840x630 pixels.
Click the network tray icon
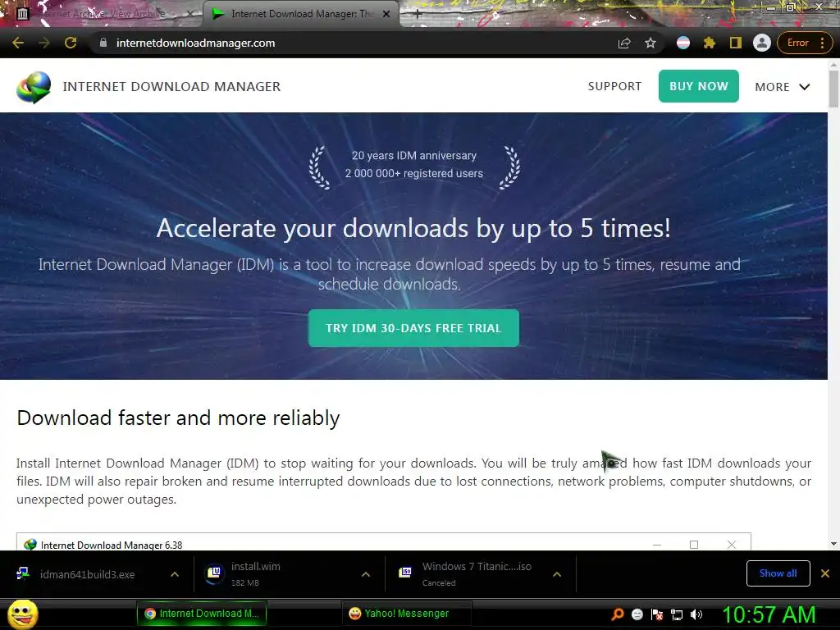677,614
